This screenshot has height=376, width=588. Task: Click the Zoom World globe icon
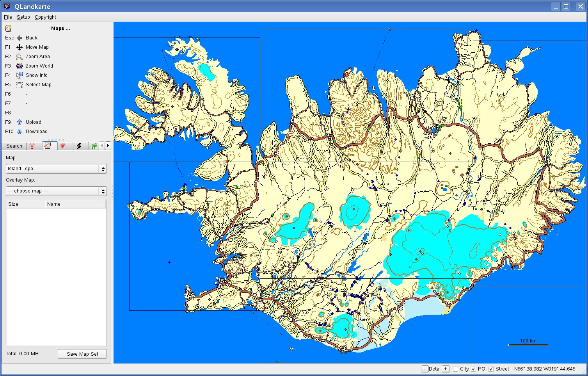click(20, 66)
